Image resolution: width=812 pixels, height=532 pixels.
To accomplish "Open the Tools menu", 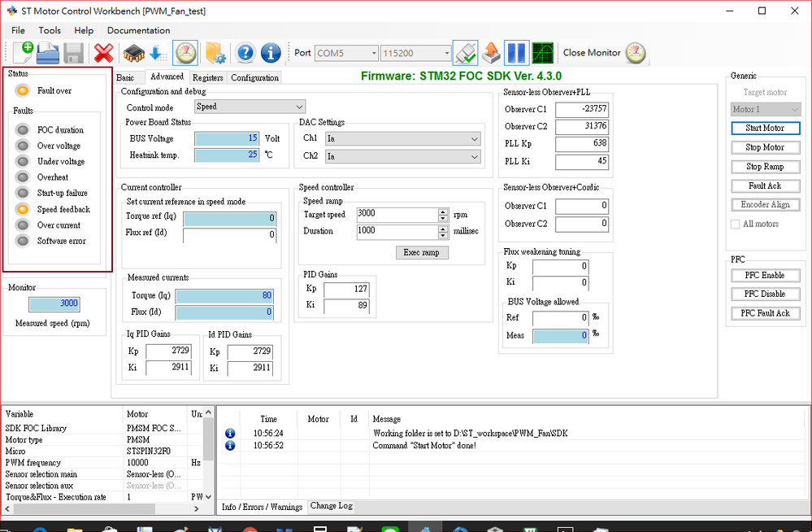I will 50,30.
